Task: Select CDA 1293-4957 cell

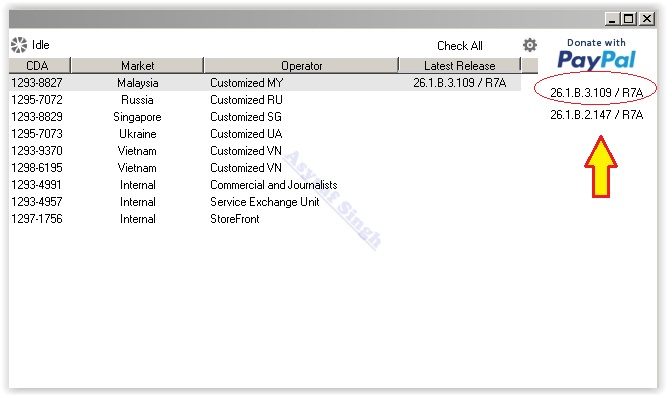Action: pyautogui.click(x=37, y=202)
